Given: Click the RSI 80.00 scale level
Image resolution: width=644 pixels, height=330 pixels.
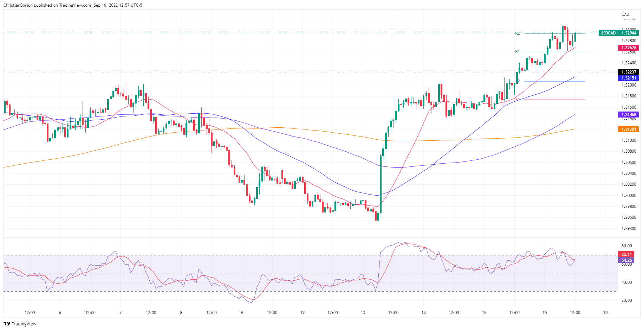Looking at the screenshot, I should tap(626, 246).
